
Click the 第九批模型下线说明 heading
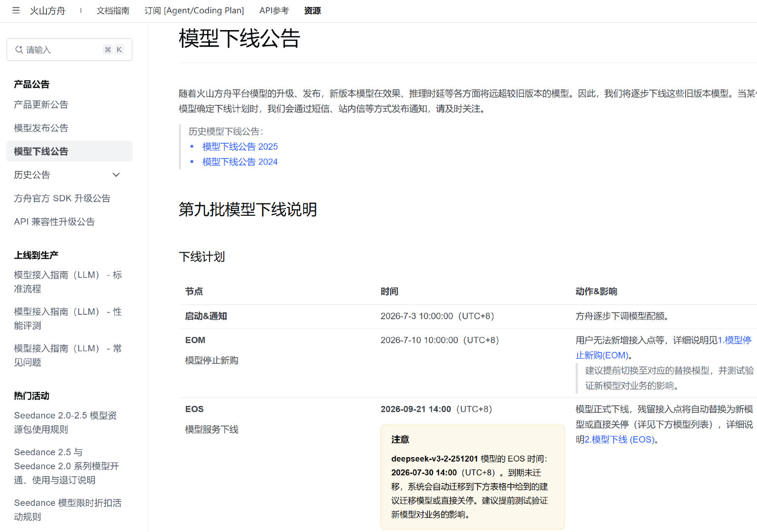[247, 209]
